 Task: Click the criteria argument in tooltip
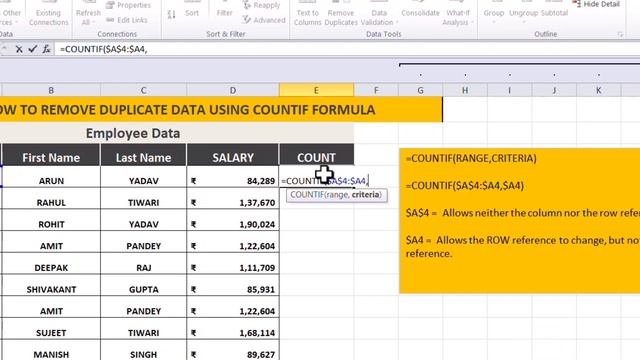(366, 195)
